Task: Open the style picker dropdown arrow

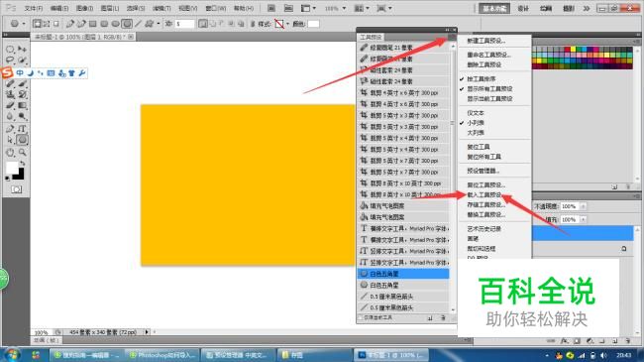Action: point(287,24)
